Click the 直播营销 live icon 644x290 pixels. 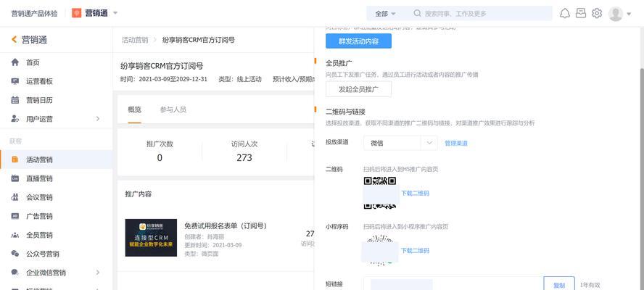point(15,178)
